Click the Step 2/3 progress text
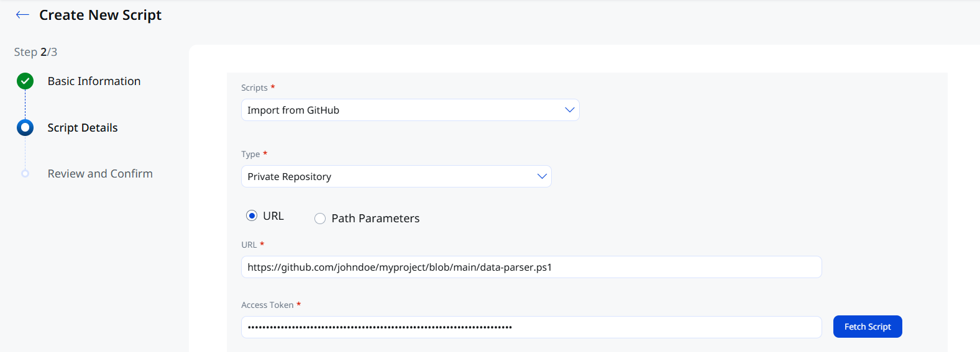980x352 pixels. [35, 52]
